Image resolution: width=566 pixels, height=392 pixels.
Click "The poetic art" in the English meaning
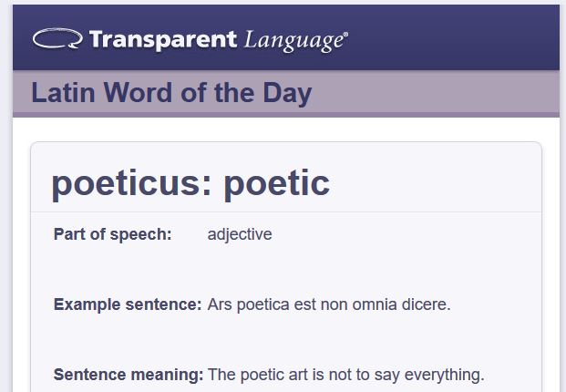(259, 375)
